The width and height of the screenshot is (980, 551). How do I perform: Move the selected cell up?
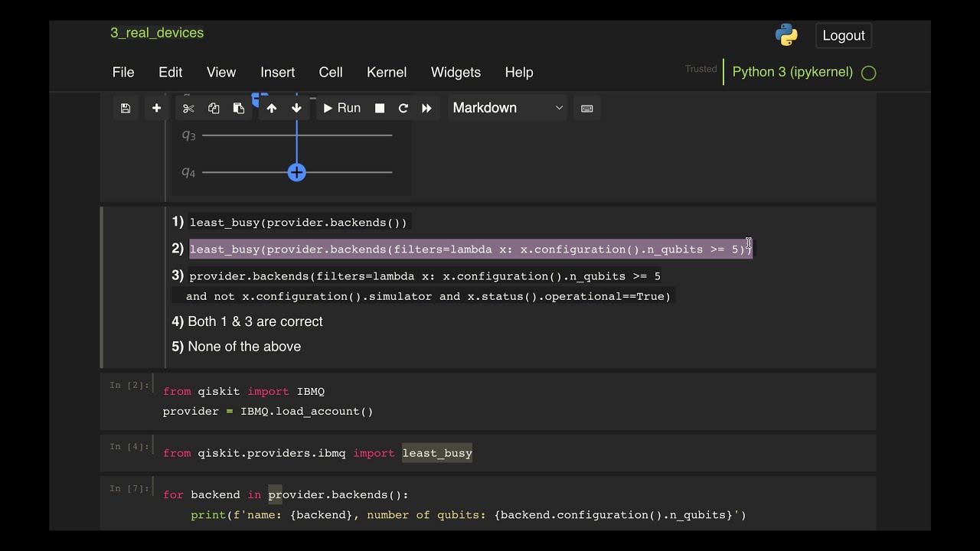pyautogui.click(x=271, y=108)
